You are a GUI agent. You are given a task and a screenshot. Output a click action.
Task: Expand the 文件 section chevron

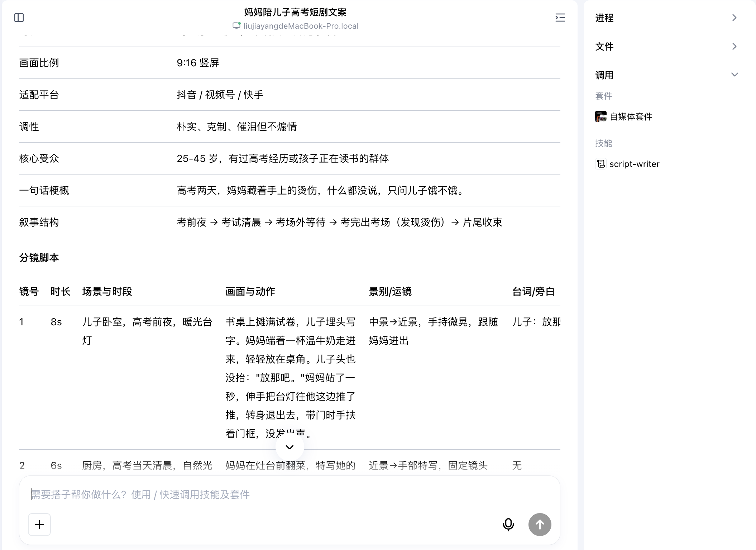click(735, 46)
